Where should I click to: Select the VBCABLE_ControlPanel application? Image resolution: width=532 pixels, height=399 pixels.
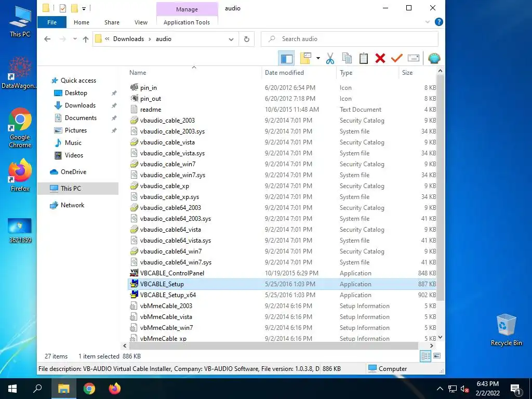click(172, 273)
